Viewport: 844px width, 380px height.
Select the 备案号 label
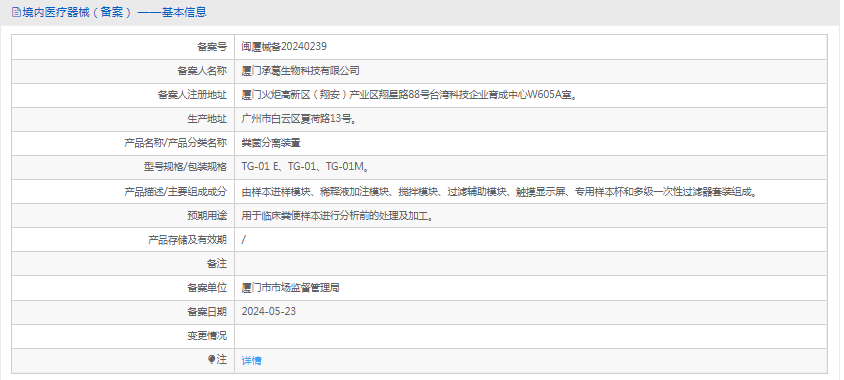pos(212,47)
